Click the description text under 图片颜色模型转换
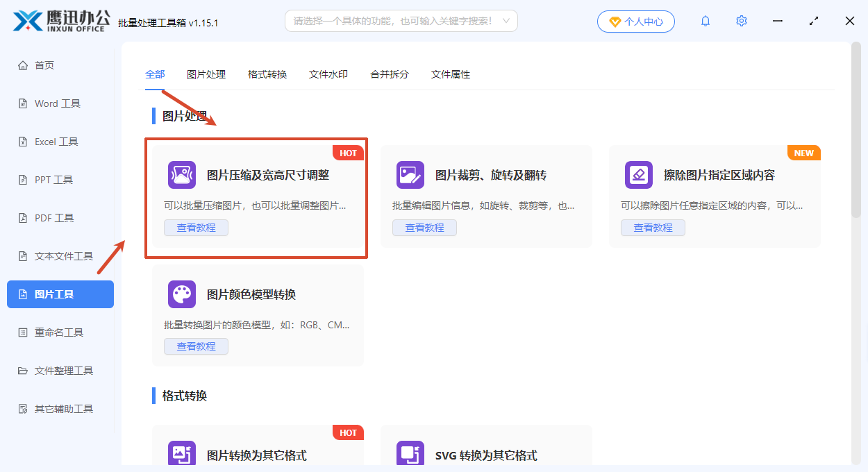Screen dimensions: 868x472 (x=257, y=325)
